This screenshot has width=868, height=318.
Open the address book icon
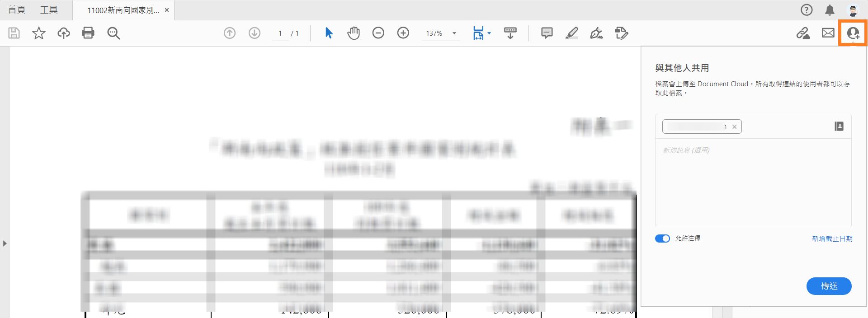click(x=839, y=126)
